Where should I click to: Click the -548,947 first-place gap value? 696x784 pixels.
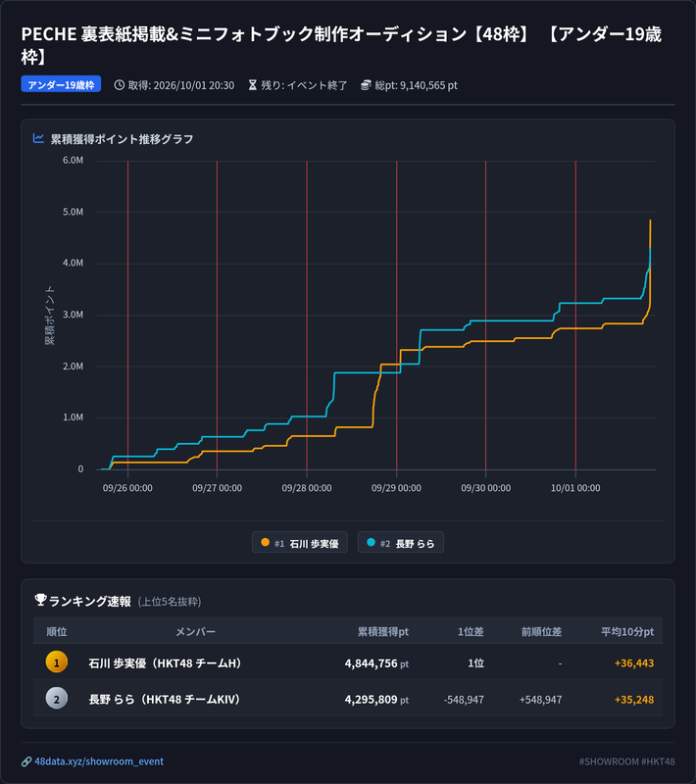click(x=464, y=700)
